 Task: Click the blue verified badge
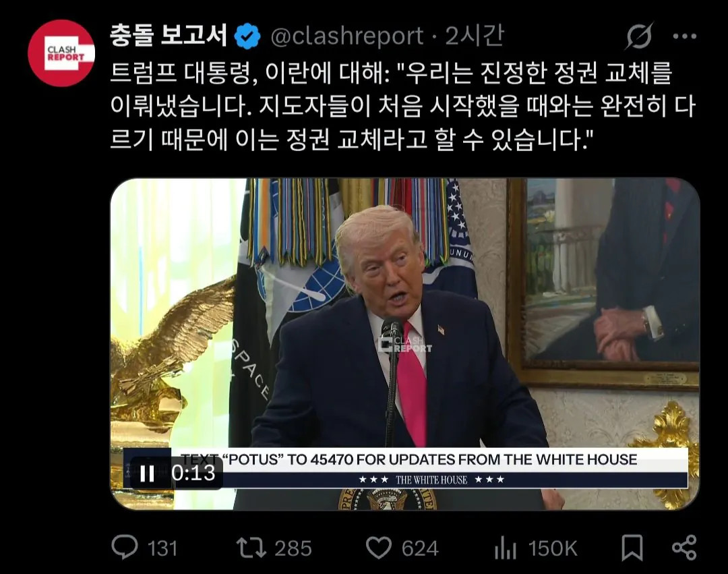[247, 36]
